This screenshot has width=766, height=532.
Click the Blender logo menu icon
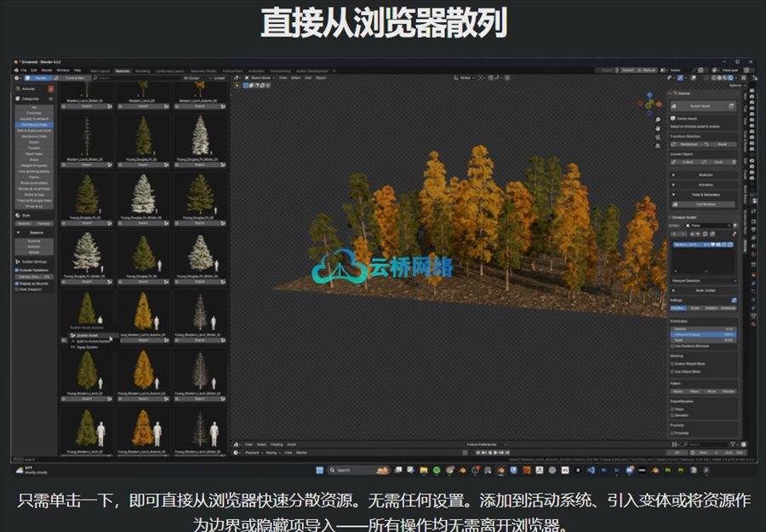14,70
